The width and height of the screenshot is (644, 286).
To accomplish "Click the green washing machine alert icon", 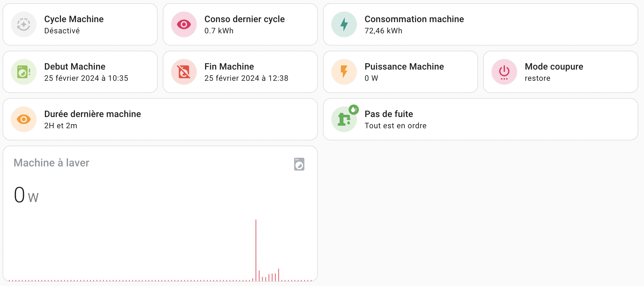I will [24, 72].
